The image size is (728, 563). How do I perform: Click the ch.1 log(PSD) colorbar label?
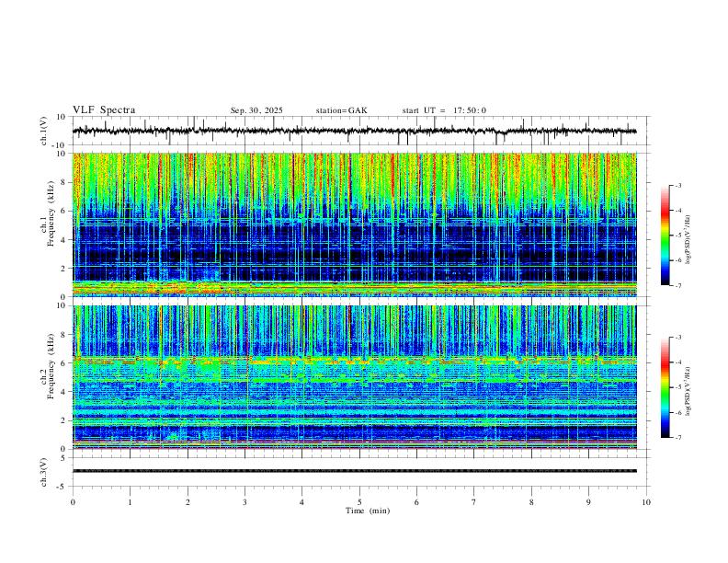[x=688, y=240]
